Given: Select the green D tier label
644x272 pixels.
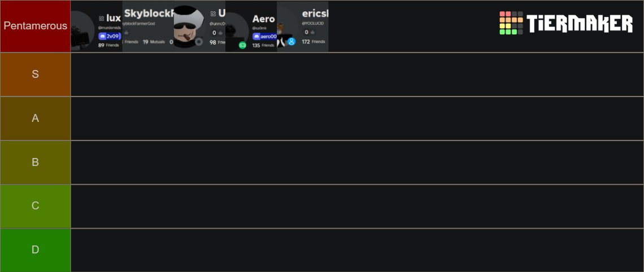Looking at the screenshot, I should click(x=36, y=250).
